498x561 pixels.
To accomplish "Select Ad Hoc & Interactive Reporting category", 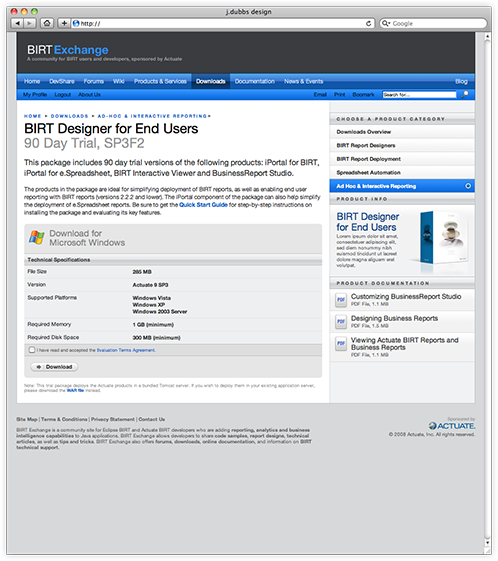I will pyautogui.click(x=402, y=186).
